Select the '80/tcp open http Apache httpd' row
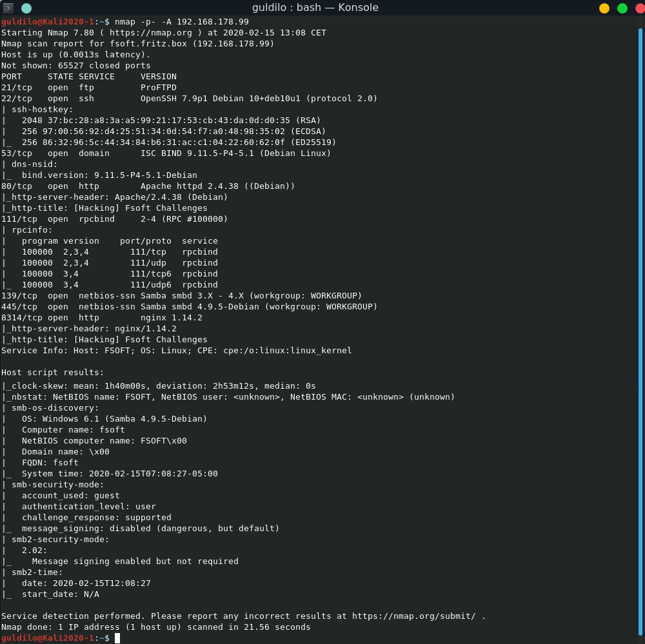The height and width of the screenshot is (644, 645). pos(148,186)
